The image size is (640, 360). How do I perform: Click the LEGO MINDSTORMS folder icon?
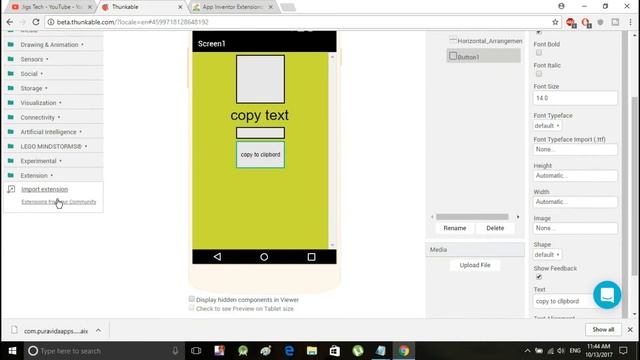(11, 146)
